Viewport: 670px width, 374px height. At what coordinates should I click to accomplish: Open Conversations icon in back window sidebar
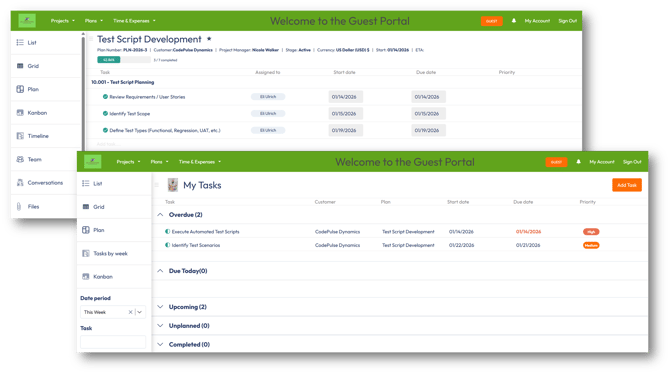tap(20, 183)
